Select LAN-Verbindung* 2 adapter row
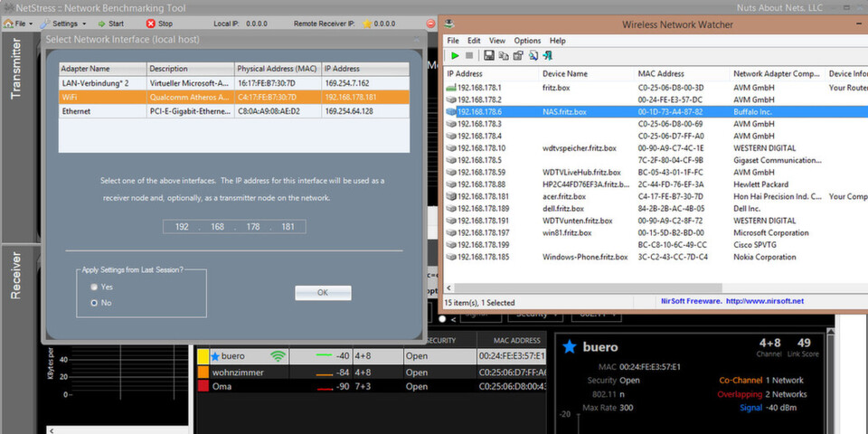 234,83
